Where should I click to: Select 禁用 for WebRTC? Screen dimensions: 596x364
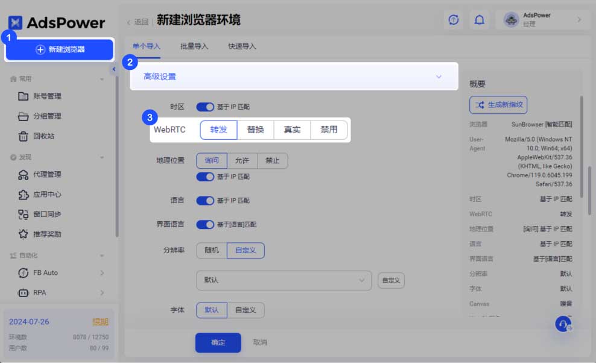(x=329, y=130)
